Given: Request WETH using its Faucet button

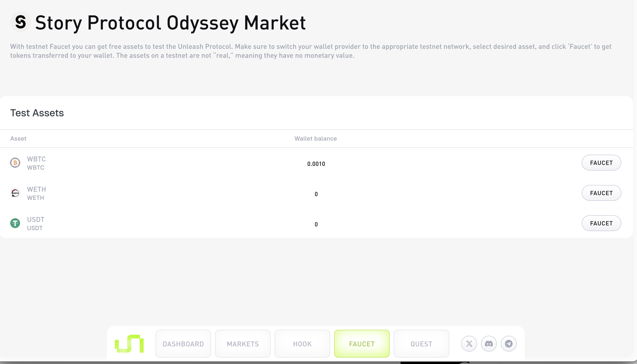Looking at the screenshot, I should 601,193.
